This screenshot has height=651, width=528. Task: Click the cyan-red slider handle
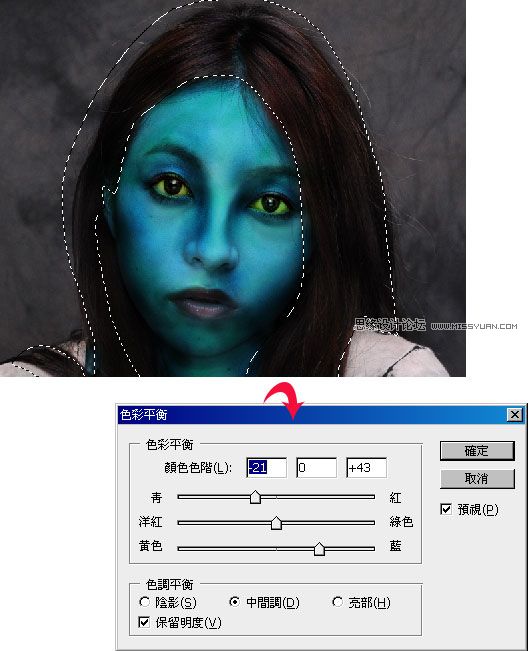[255, 497]
